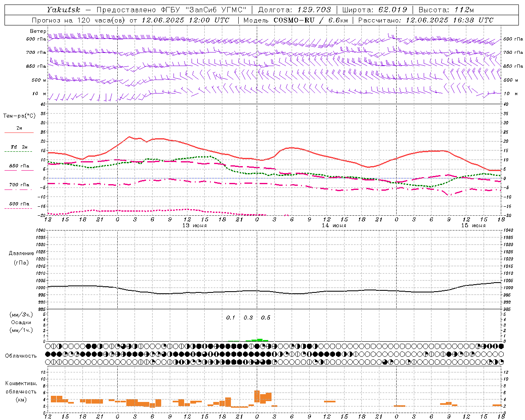Image resolution: width=525 pixels, height=420 pixels.
Task: Click the Td 2м dew point legend label
Action: pos(19,147)
